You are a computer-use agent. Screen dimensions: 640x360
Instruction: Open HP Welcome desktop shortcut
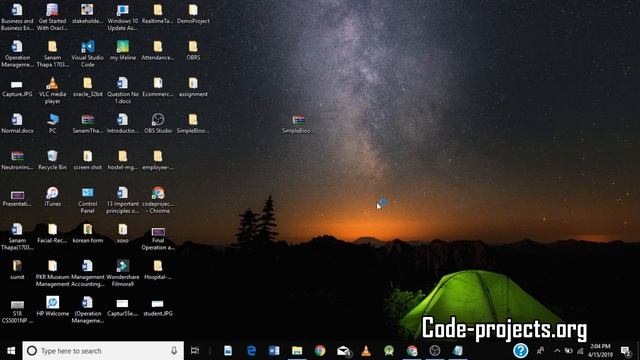pos(52,306)
